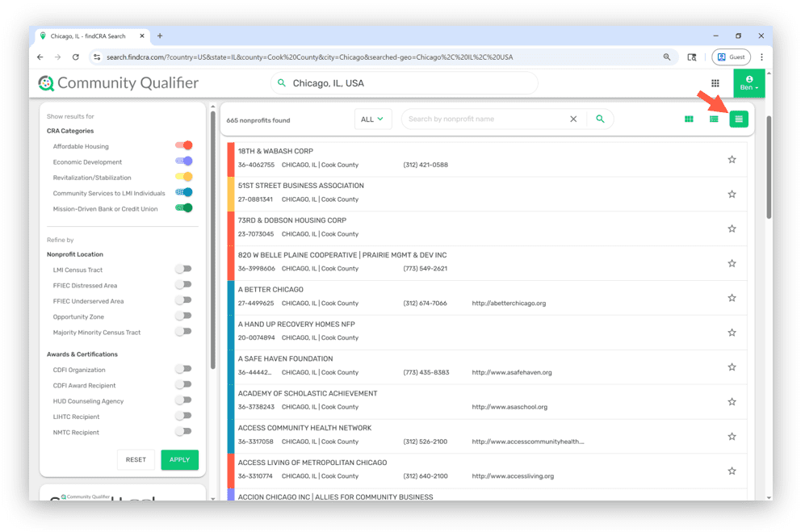
Task: Open the browser zoom magnifier icon
Action: tap(666, 57)
